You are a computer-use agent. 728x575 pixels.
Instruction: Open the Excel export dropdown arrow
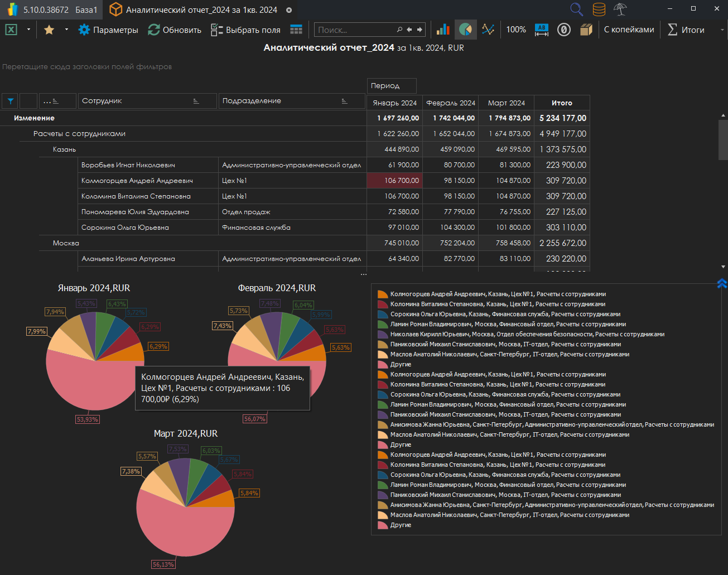click(x=28, y=30)
